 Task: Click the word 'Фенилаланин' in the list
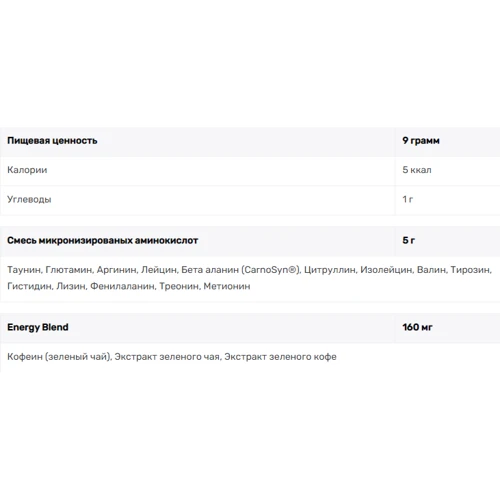coord(122,286)
